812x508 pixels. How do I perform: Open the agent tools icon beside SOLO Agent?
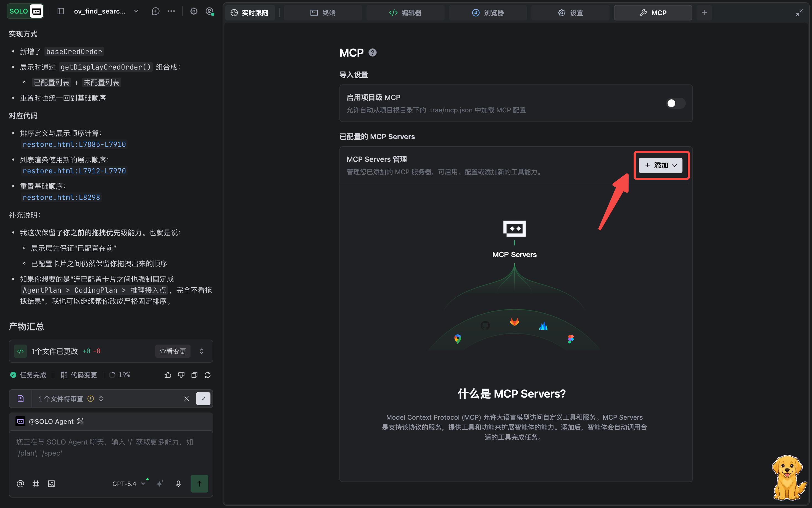[80, 421]
